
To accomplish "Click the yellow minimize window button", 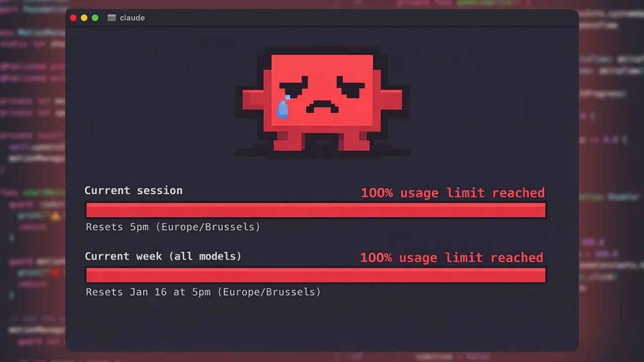I will [84, 18].
